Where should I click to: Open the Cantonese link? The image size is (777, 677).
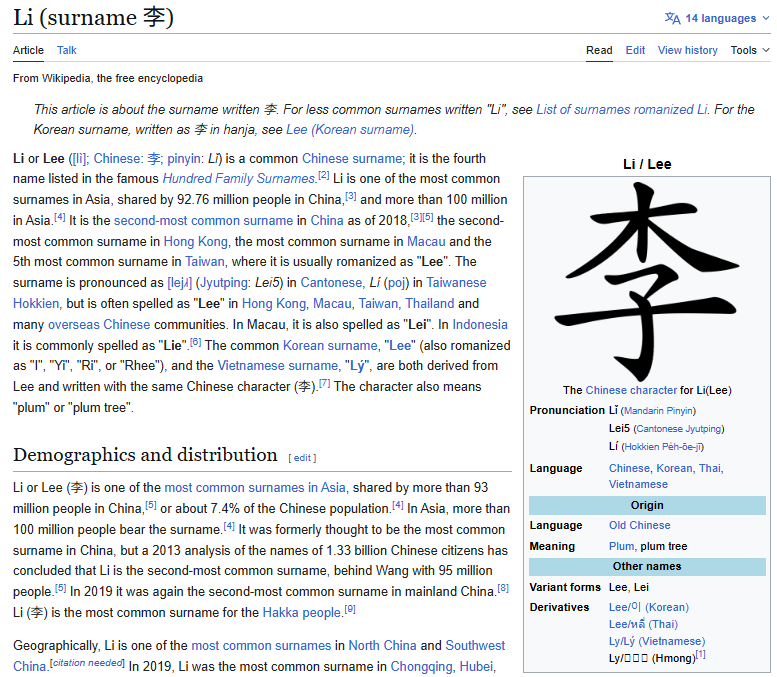(332, 282)
